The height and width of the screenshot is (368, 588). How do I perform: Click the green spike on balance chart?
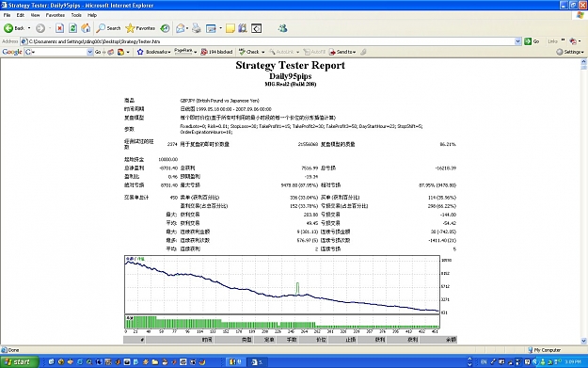pos(297,288)
